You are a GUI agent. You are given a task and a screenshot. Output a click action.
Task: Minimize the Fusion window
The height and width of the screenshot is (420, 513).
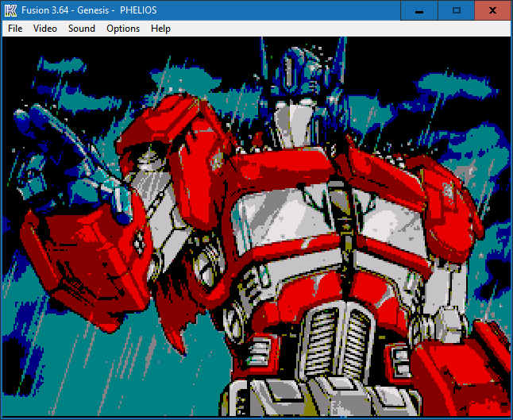pyautogui.click(x=419, y=10)
